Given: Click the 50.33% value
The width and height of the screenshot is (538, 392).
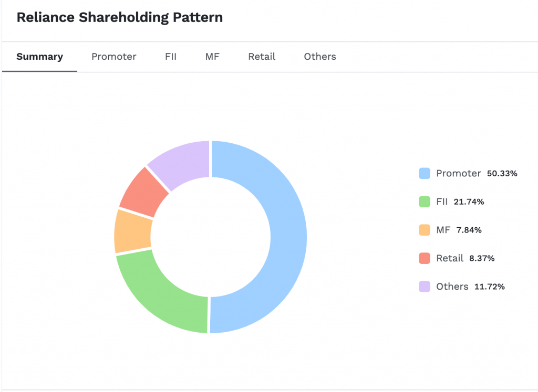Looking at the screenshot, I should tap(502, 173).
